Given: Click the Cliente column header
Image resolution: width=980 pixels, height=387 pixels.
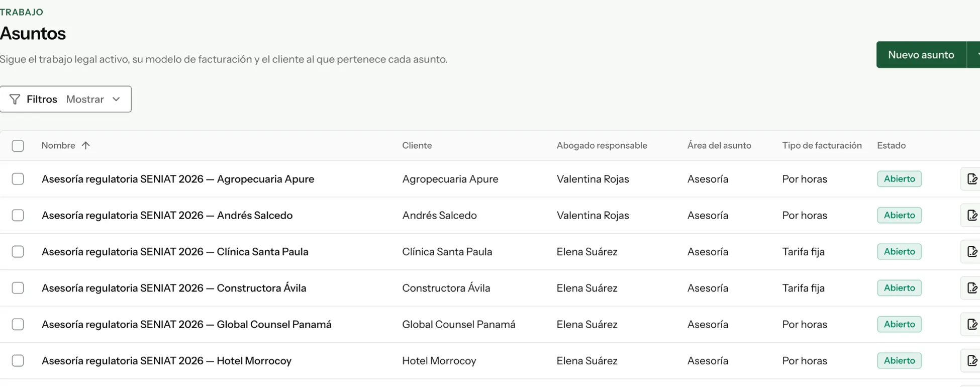Looking at the screenshot, I should click(417, 145).
